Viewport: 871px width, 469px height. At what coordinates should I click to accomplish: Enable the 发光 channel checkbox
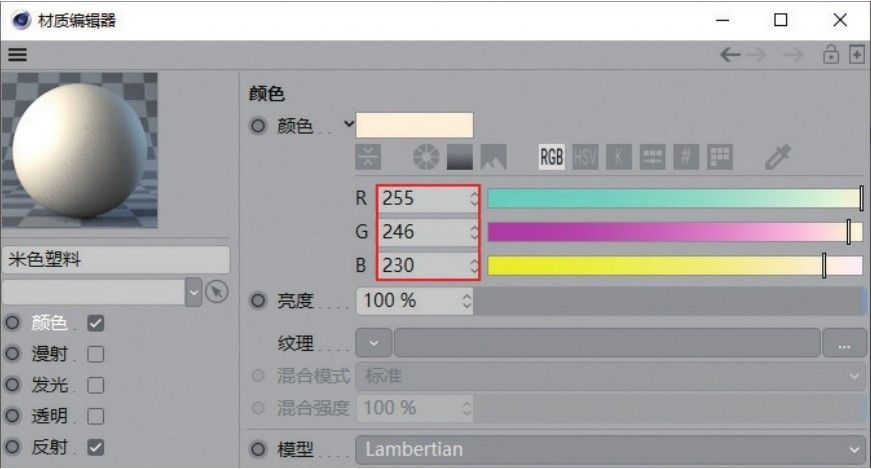[96, 385]
